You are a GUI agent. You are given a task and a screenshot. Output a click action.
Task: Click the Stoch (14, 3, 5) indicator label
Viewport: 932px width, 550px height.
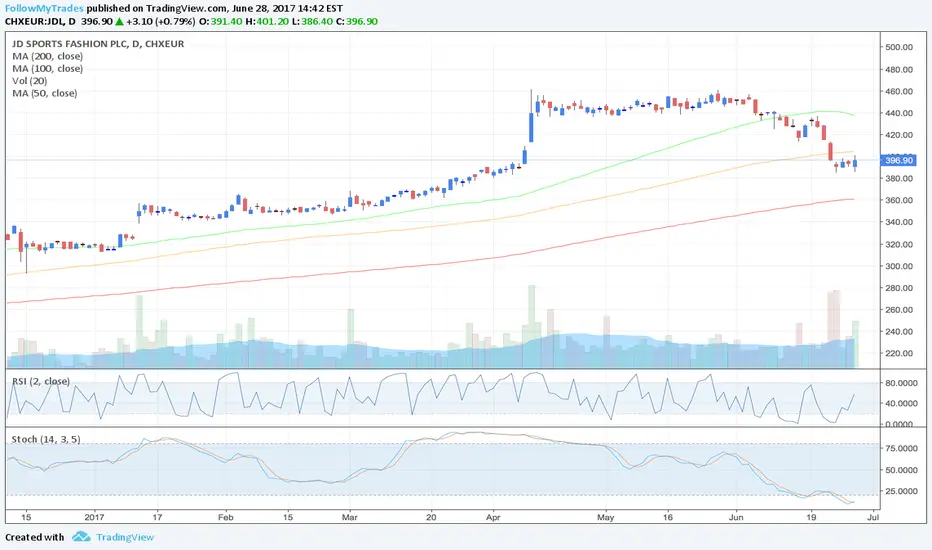click(x=46, y=439)
